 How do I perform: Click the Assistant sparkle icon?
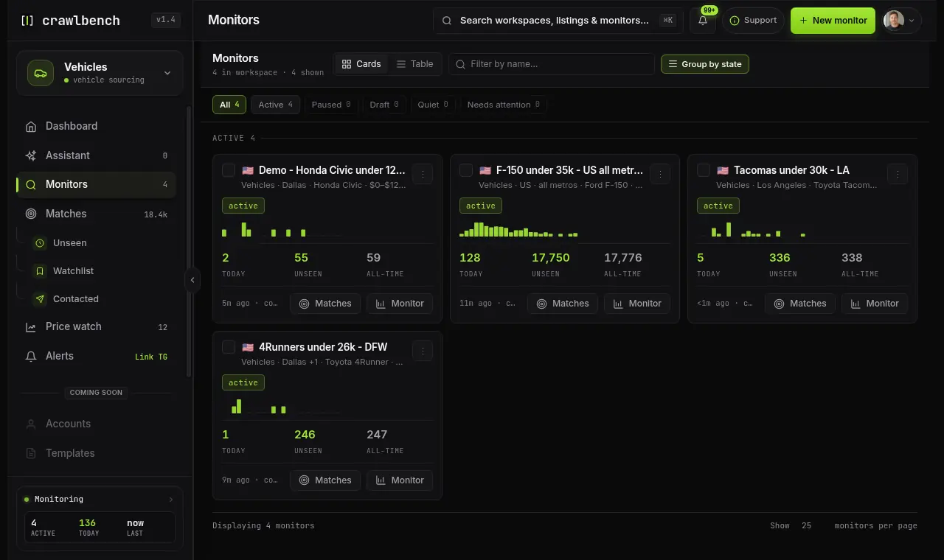[x=31, y=155]
